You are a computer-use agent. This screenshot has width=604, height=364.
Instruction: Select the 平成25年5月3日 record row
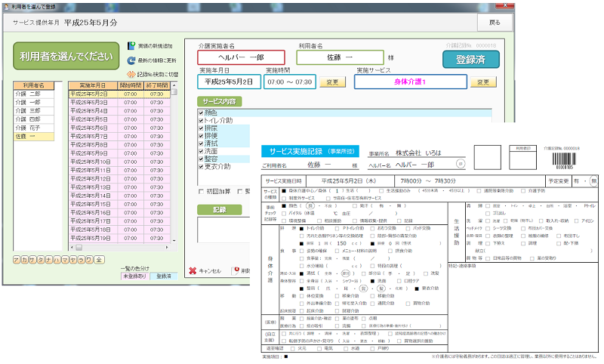coord(119,103)
